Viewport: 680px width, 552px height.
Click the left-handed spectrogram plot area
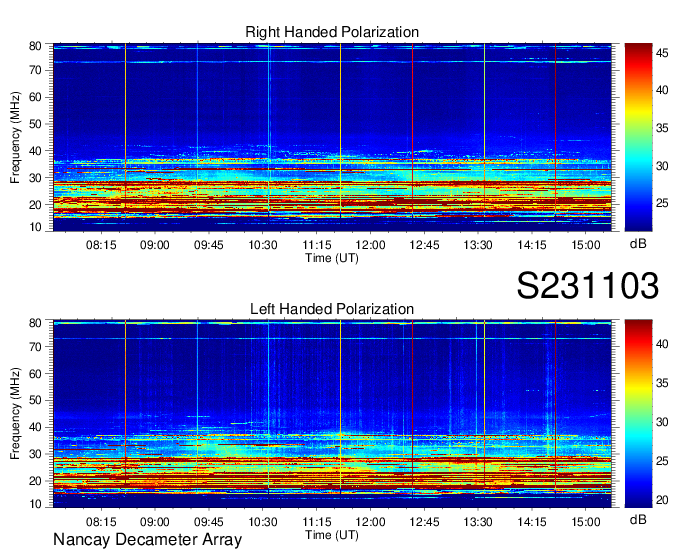[332, 414]
